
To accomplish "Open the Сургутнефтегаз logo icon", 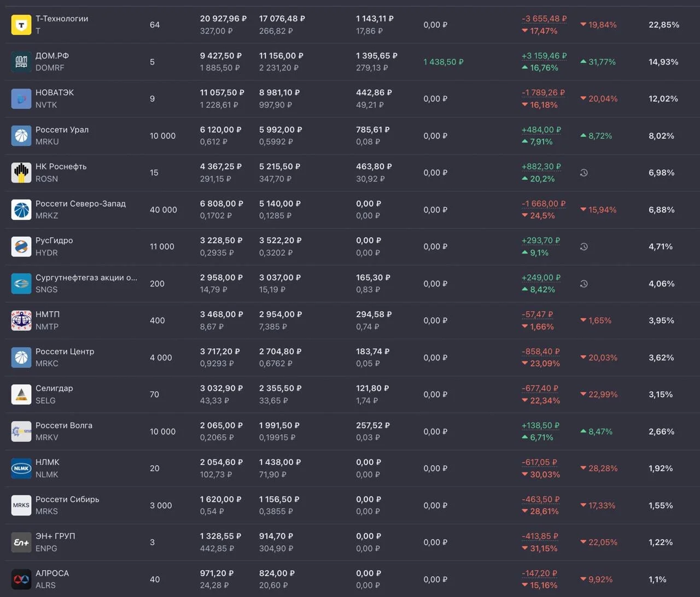I will tap(21, 284).
